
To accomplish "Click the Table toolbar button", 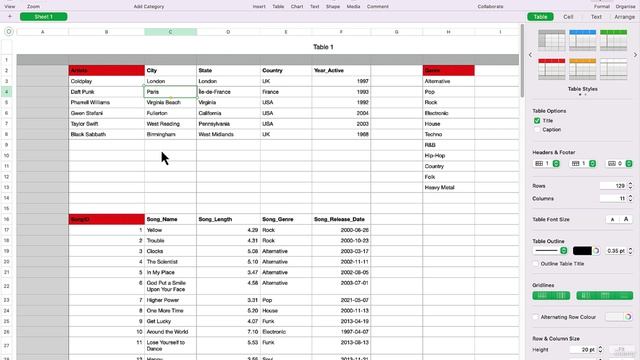I will pyautogui.click(x=278, y=7).
